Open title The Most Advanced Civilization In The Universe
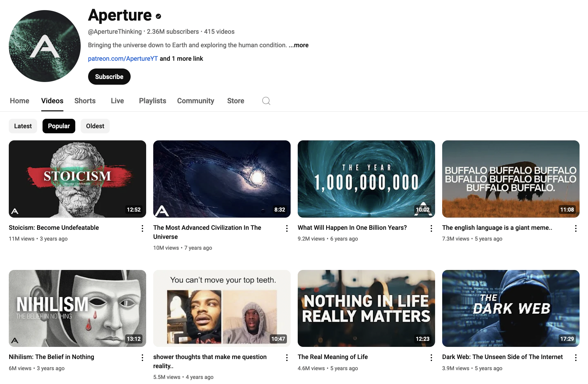 pyautogui.click(x=207, y=232)
